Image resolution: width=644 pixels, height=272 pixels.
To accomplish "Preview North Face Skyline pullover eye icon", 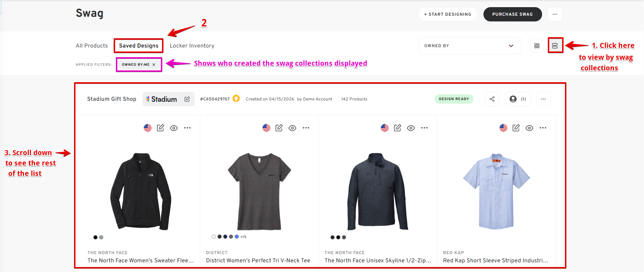I will tap(411, 128).
